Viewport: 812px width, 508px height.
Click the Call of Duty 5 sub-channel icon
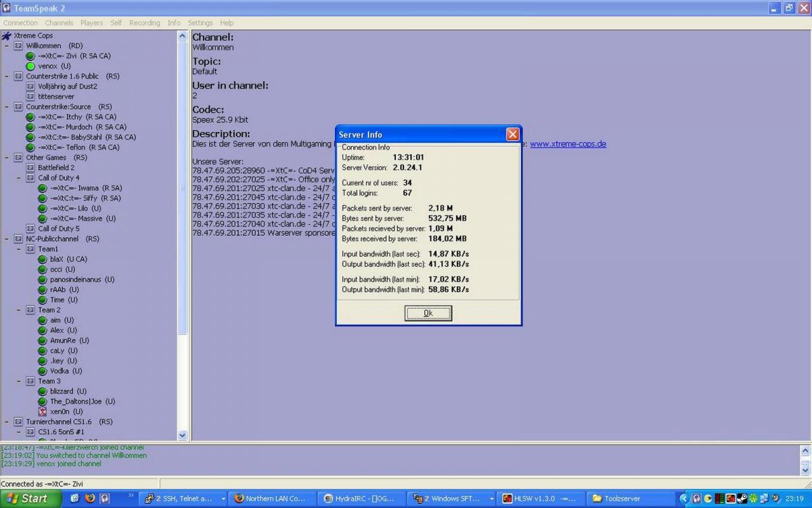30,228
